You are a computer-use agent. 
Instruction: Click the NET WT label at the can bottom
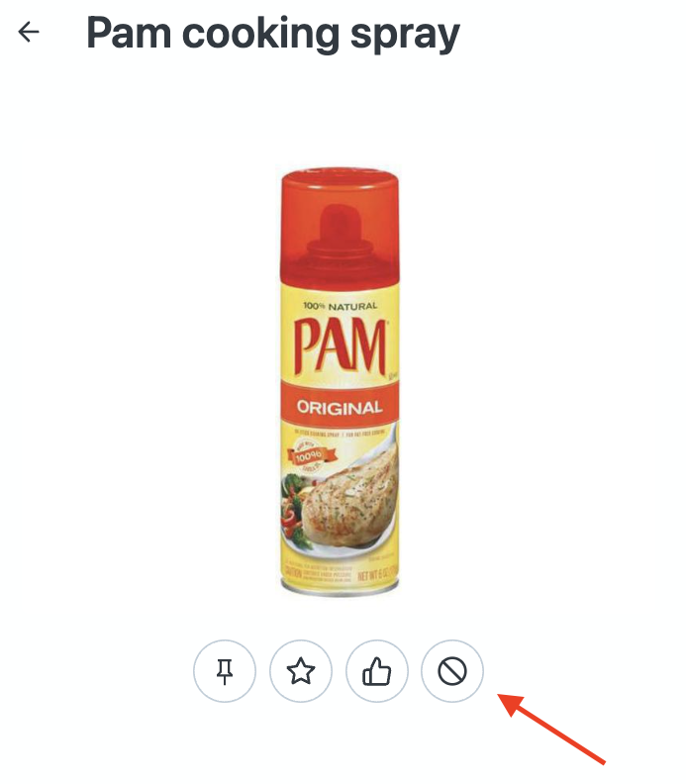pyautogui.click(x=377, y=577)
